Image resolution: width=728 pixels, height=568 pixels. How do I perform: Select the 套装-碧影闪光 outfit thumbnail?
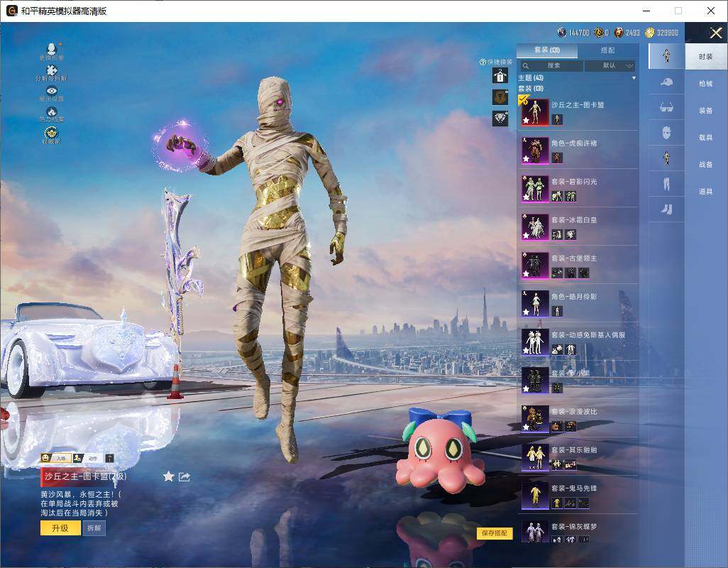pyautogui.click(x=535, y=189)
